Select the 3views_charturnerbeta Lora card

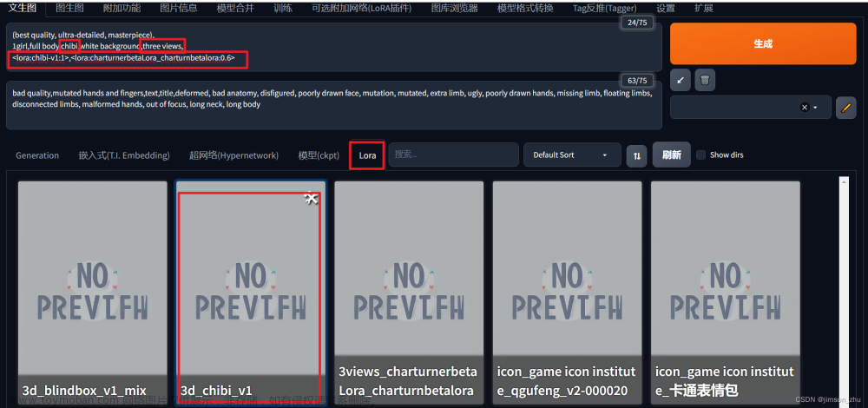coord(409,291)
